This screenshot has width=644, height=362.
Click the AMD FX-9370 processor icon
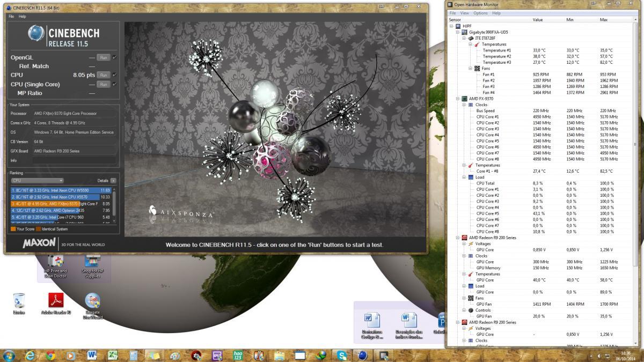[x=464, y=99]
